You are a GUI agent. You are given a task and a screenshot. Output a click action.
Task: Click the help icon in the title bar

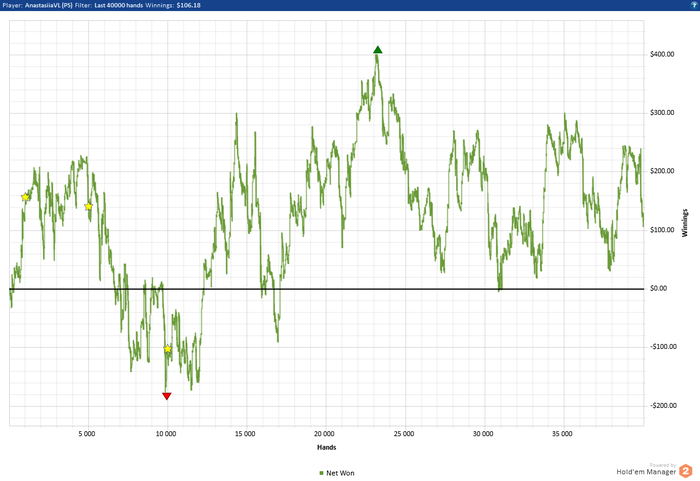click(x=696, y=5)
